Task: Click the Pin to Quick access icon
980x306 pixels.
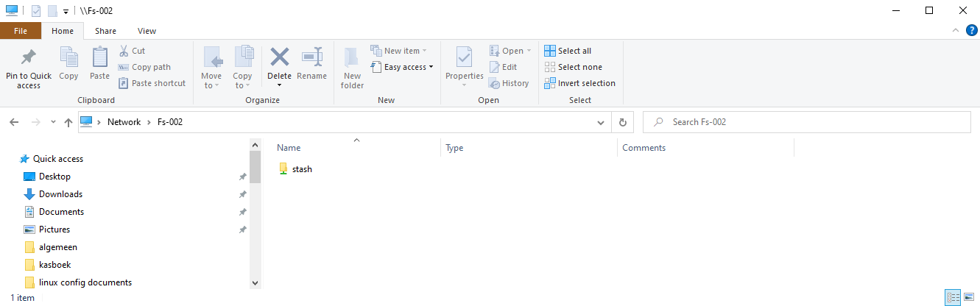Action: click(28, 57)
